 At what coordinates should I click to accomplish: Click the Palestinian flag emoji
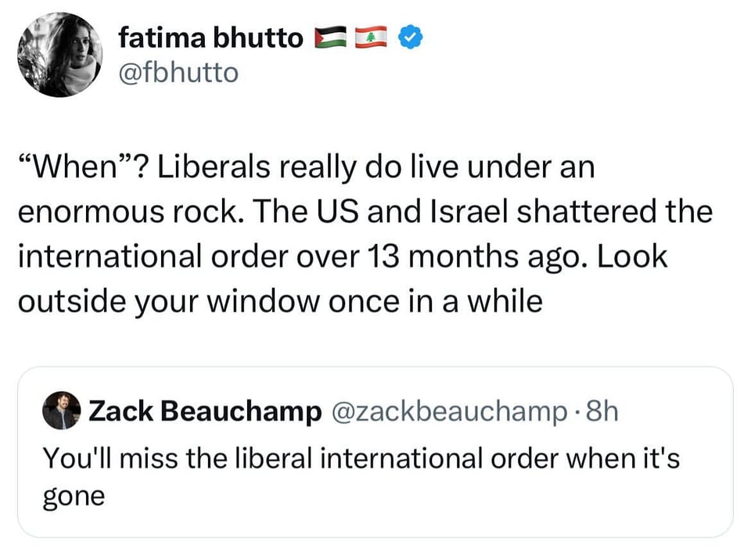(330, 37)
